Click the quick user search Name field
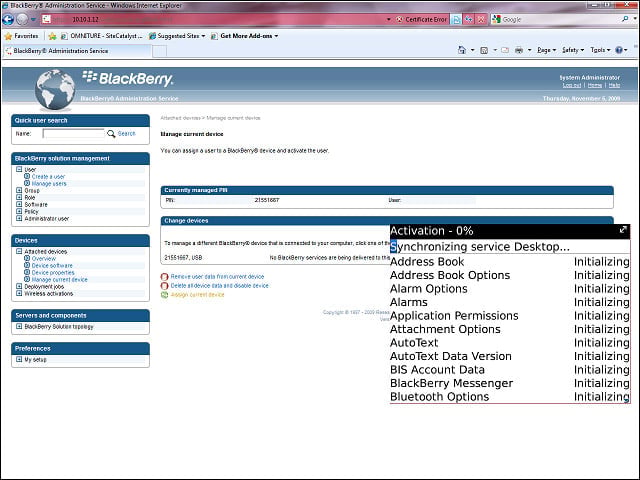The width and height of the screenshot is (640, 480). click(x=73, y=133)
